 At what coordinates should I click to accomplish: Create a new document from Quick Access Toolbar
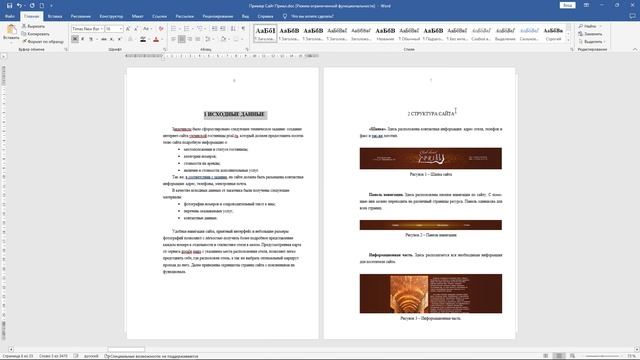(x=42, y=6)
